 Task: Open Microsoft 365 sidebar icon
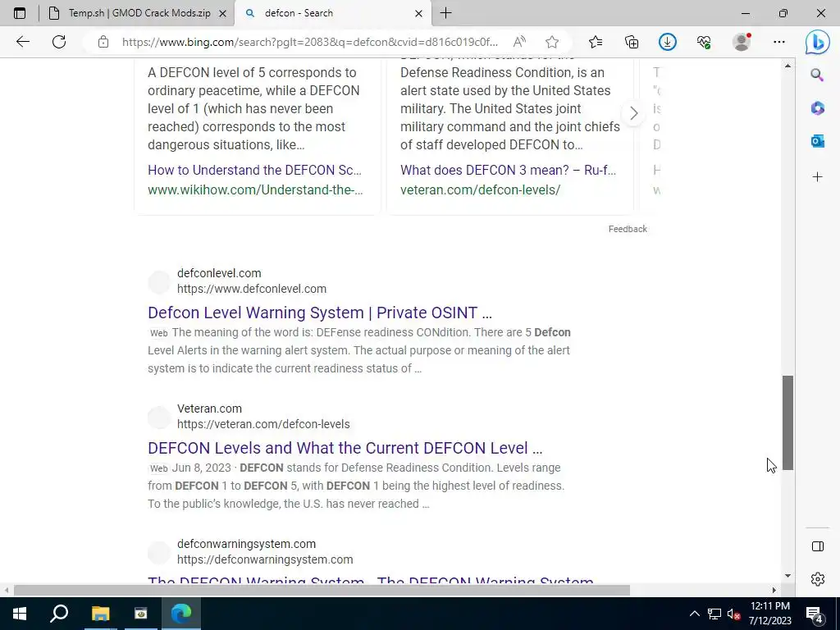(817, 108)
